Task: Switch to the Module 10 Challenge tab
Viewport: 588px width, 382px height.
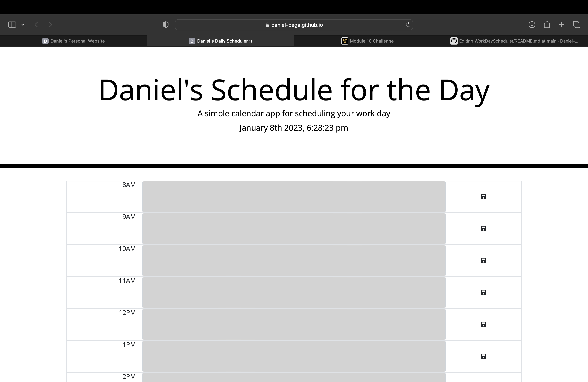Action: click(368, 41)
